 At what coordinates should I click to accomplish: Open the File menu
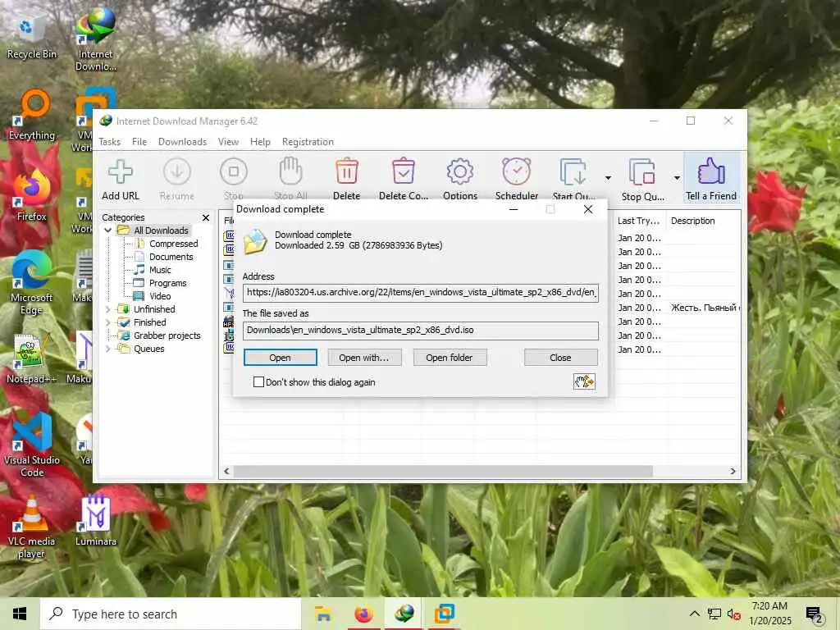click(x=139, y=141)
